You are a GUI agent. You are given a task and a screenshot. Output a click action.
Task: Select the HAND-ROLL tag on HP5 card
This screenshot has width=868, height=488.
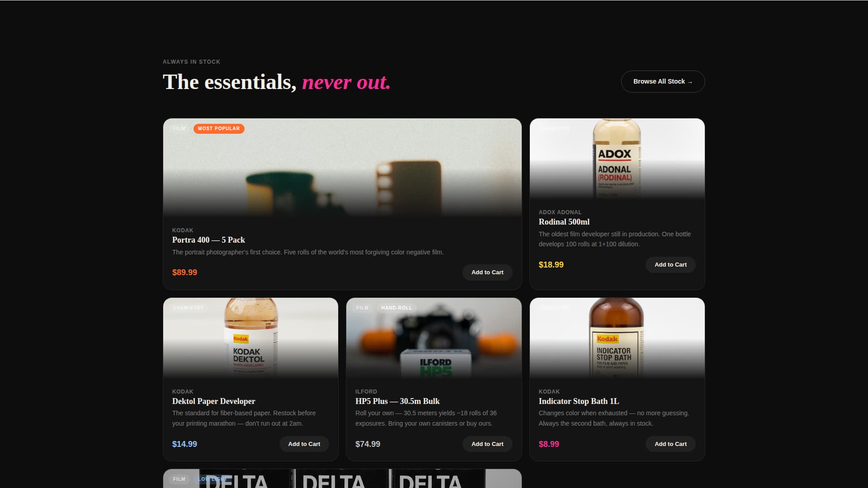(x=396, y=308)
